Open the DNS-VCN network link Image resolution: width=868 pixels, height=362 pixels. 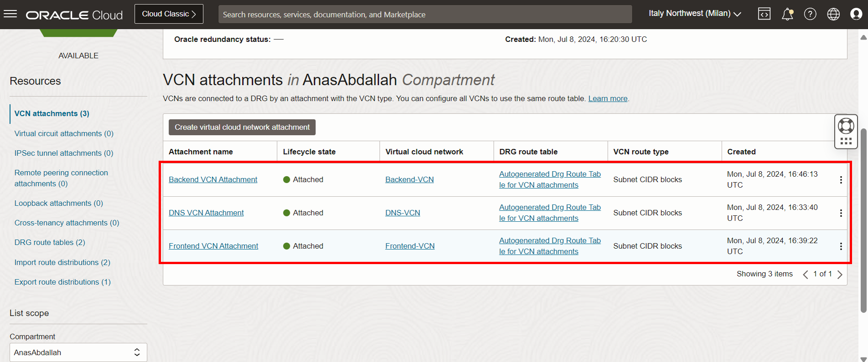click(x=403, y=213)
